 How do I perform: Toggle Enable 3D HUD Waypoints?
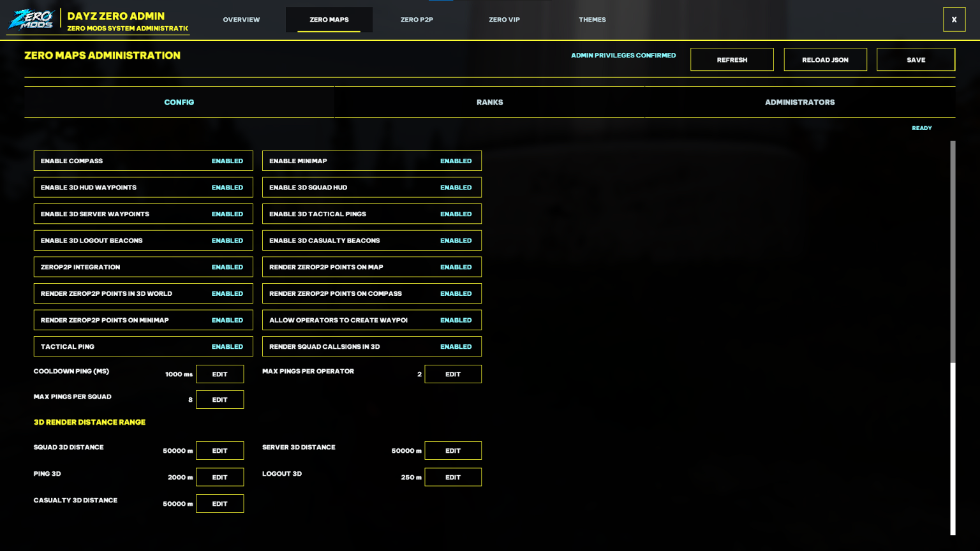[x=144, y=187]
